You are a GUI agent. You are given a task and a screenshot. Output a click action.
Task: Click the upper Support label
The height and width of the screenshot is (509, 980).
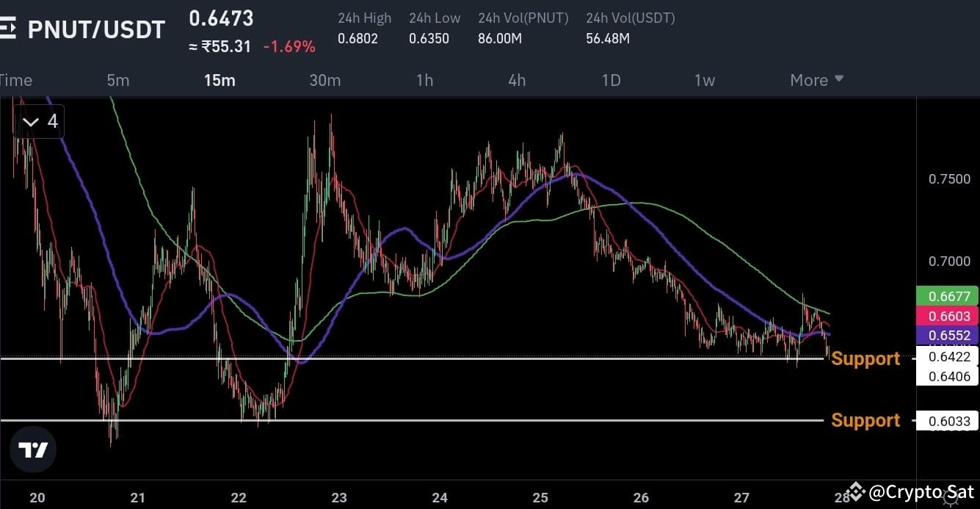(865, 358)
